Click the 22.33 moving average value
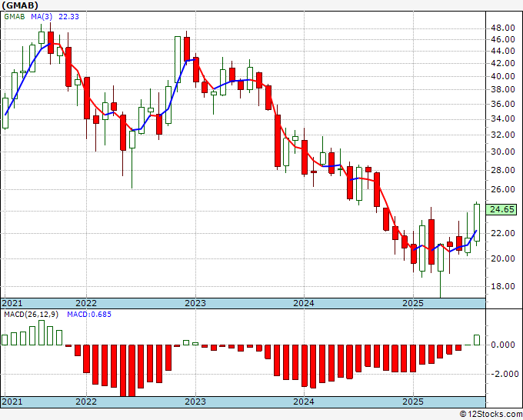The width and height of the screenshot is (523, 420). tap(68, 16)
